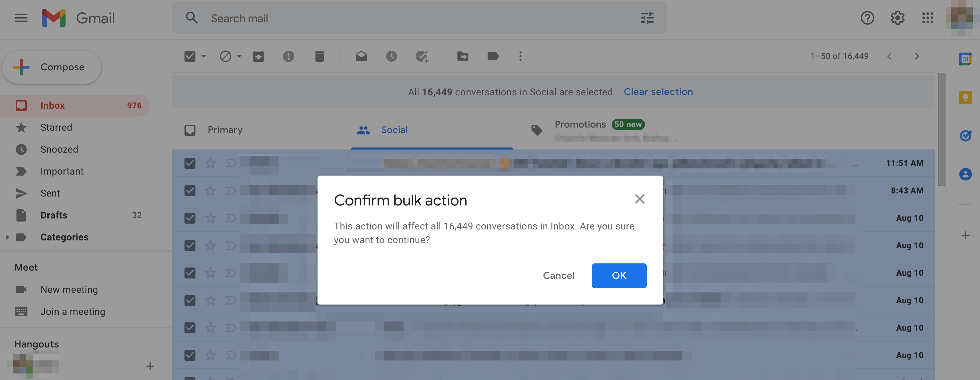Snooze the selected emails

pyautogui.click(x=392, y=56)
